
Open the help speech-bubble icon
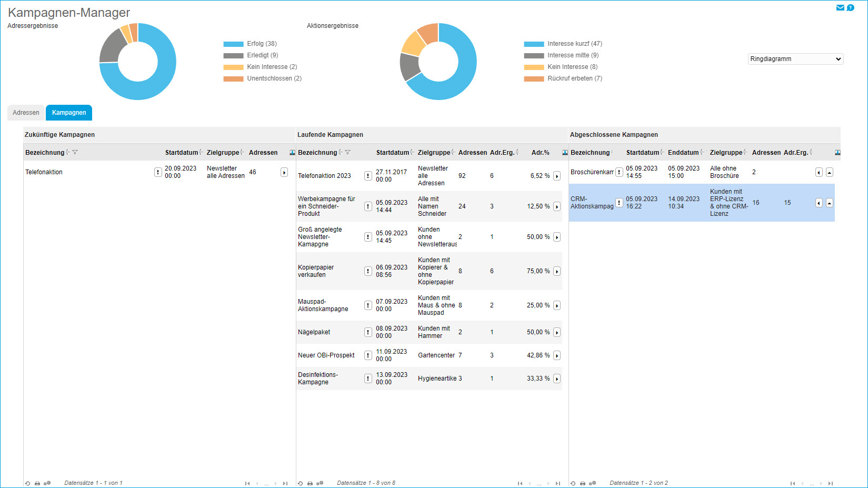point(850,7)
